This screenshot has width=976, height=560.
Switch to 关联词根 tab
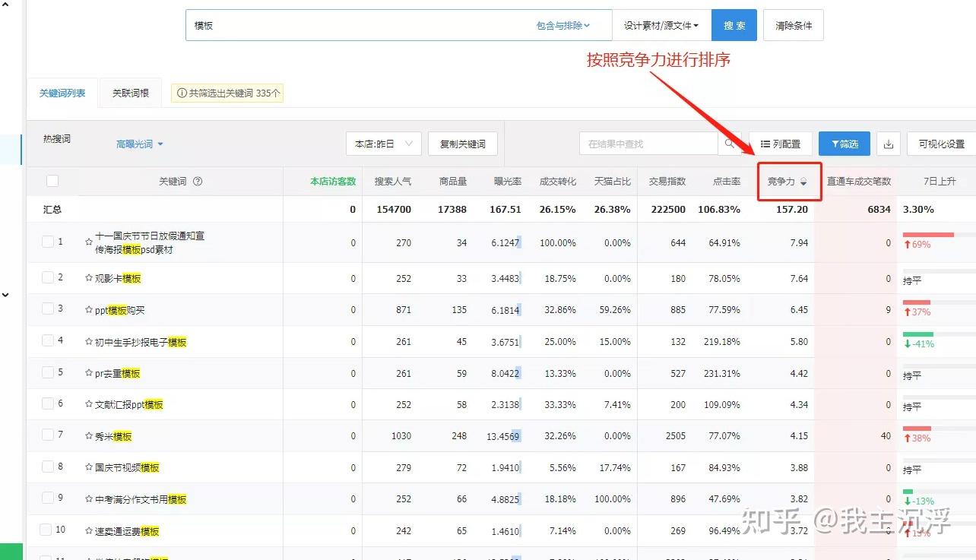[131, 93]
